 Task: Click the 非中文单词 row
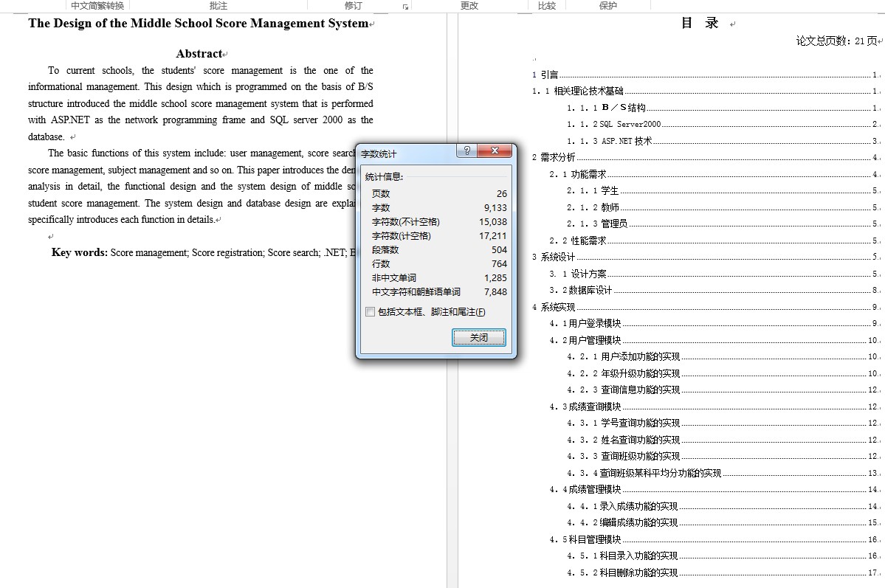pyautogui.click(x=439, y=278)
